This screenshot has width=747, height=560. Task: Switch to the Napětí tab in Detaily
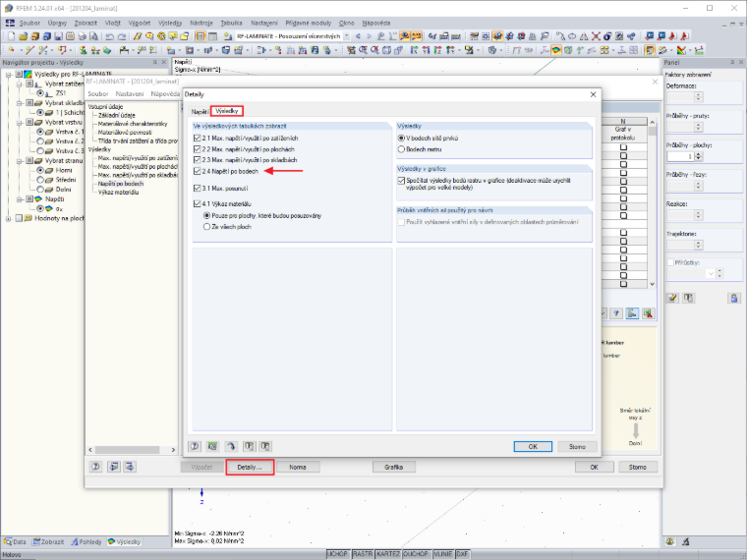pyautogui.click(x=200, y=111)
